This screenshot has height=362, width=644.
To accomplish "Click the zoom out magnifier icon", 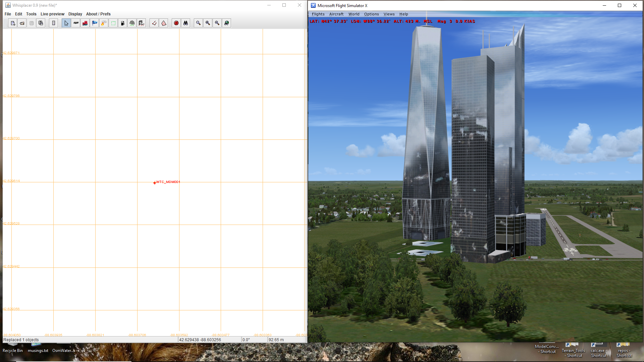I will point(217,23).
